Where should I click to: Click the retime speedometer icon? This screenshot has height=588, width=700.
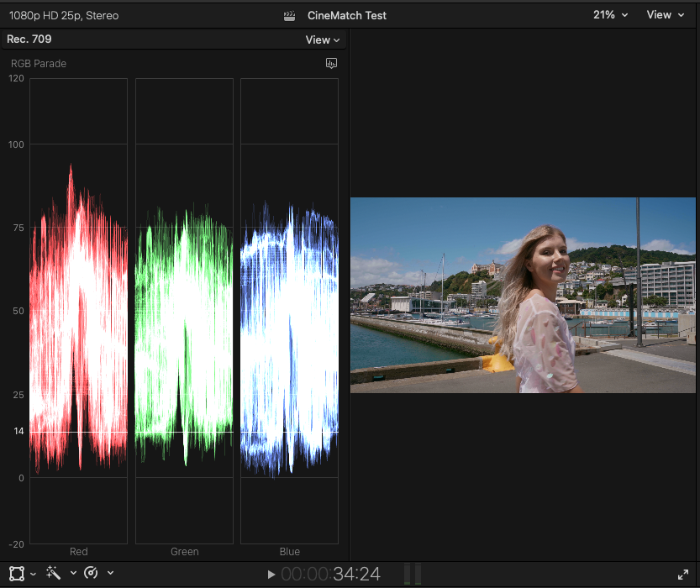click(x=92, y=574)
